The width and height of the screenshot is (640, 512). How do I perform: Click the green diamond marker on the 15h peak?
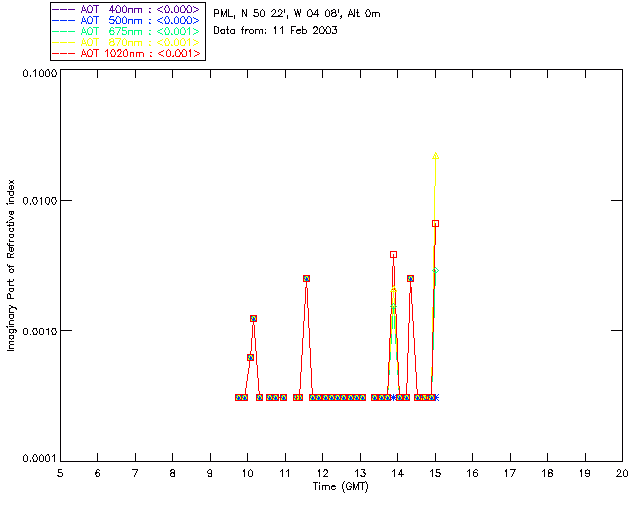[x=436, y=270]
